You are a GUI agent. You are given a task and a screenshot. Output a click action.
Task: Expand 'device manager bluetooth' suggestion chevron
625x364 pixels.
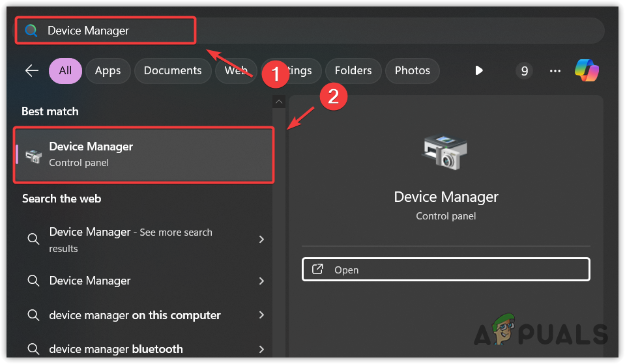click(261, 349)
